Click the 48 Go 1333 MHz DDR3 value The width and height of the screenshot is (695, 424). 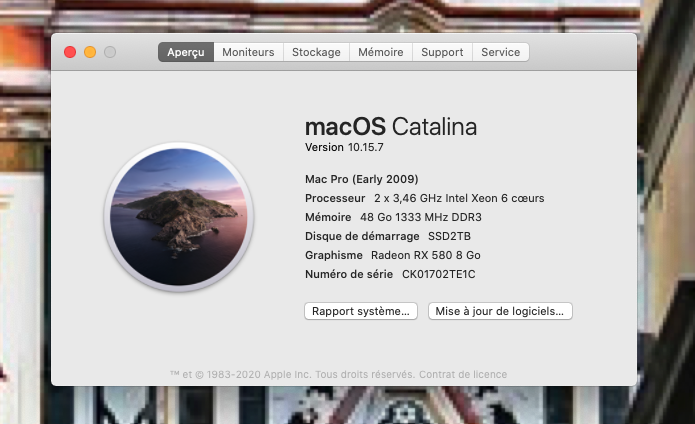point(421,217)
